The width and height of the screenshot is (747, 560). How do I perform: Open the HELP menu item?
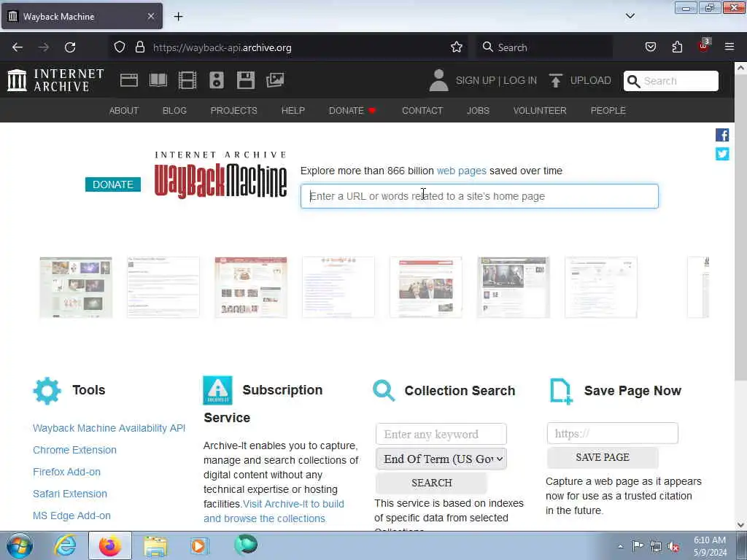(293, 111)
